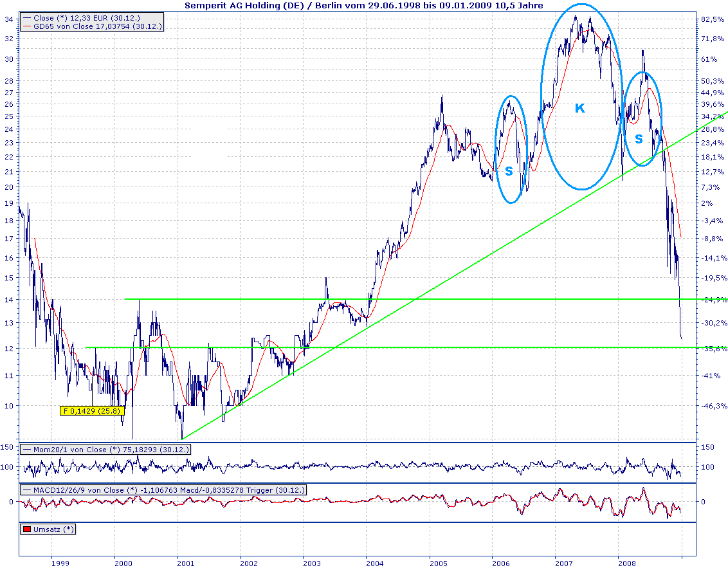Image resolution: width=728 pixels, height=568 pixels.
Task: Click the 2000 year label on time axis
Action: (123, 563)
